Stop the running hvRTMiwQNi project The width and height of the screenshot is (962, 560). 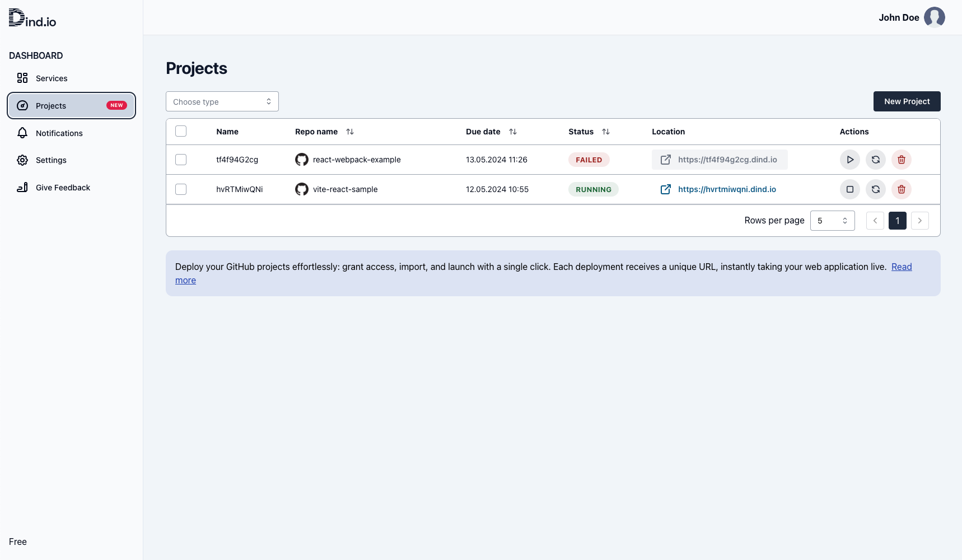pyautogui.click(x=849, y=189)
